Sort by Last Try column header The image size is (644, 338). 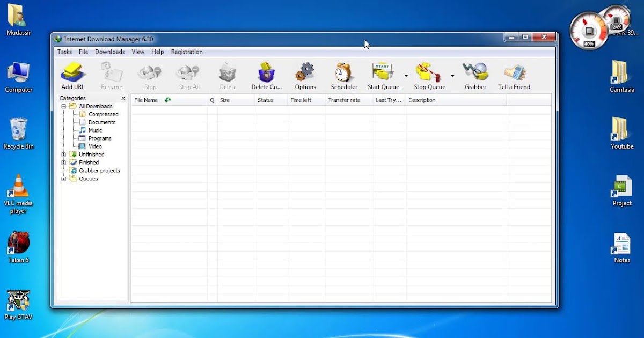pos(389,100)
